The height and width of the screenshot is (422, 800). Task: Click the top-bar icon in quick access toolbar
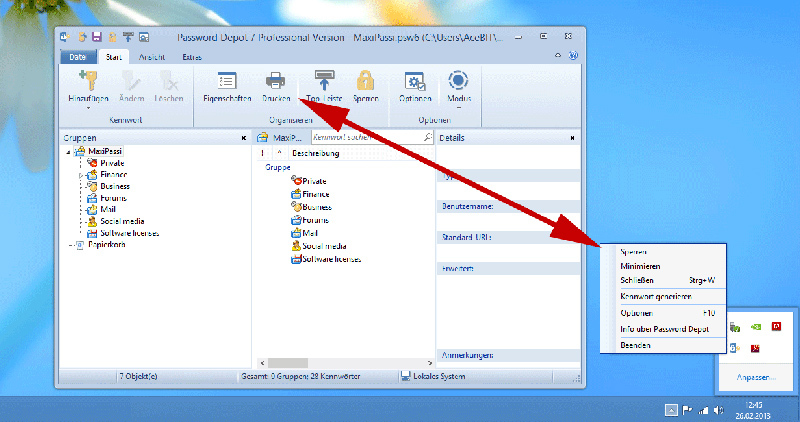128,37
